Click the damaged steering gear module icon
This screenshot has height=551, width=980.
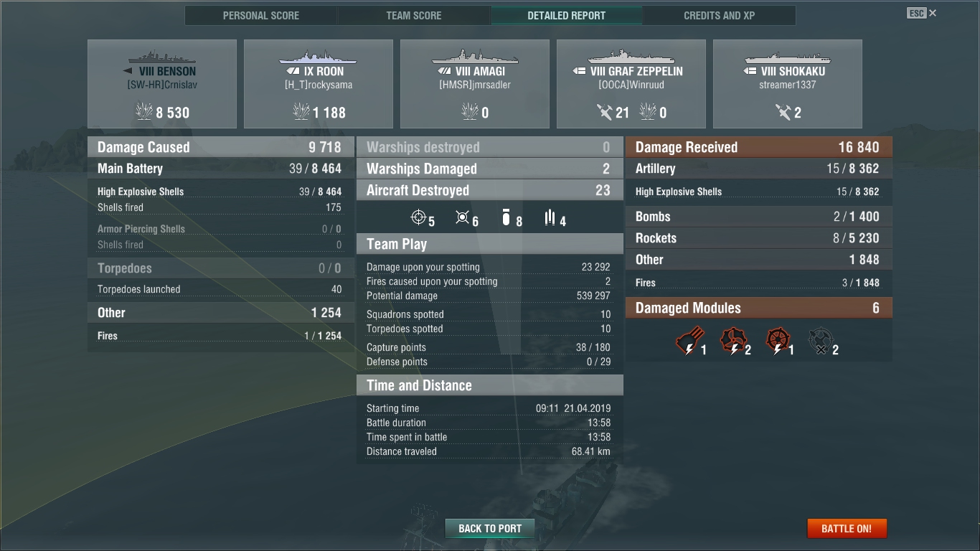[778, 341]
